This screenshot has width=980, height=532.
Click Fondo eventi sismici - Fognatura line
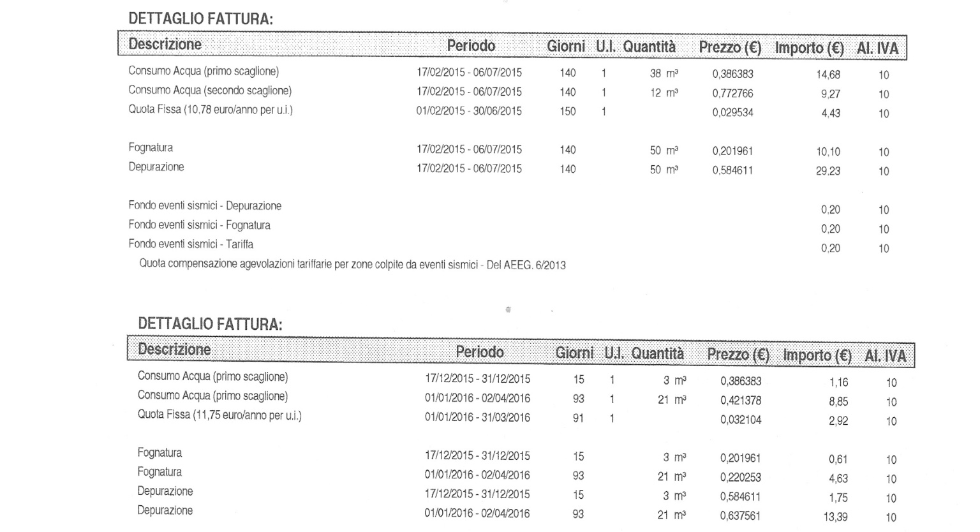(x=199, y=225)
